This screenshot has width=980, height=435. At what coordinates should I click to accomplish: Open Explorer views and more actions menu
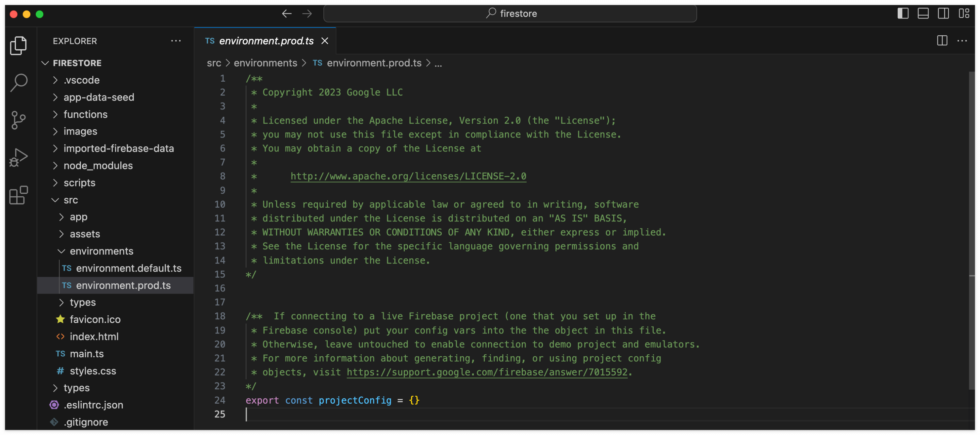[176, 41]
